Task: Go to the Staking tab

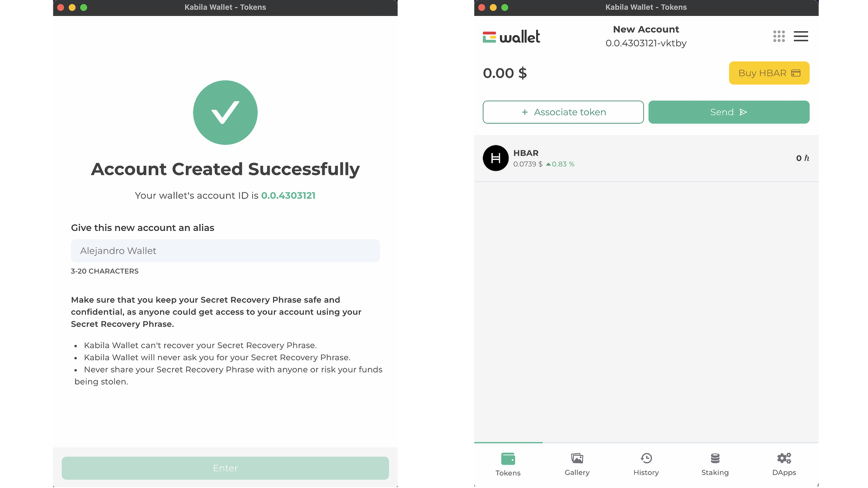Action: click(715, 465)
